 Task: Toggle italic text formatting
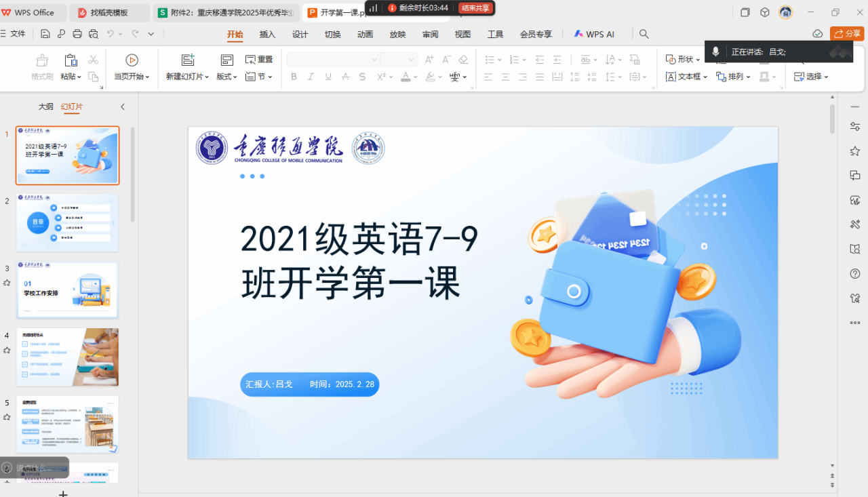click(311, 77)
